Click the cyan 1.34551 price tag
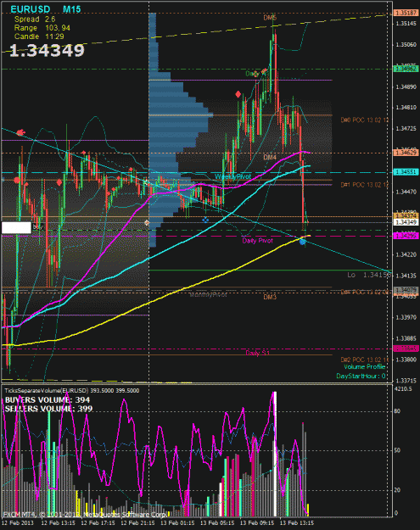The height and width of the screenshot is (530, 420). 406,172
